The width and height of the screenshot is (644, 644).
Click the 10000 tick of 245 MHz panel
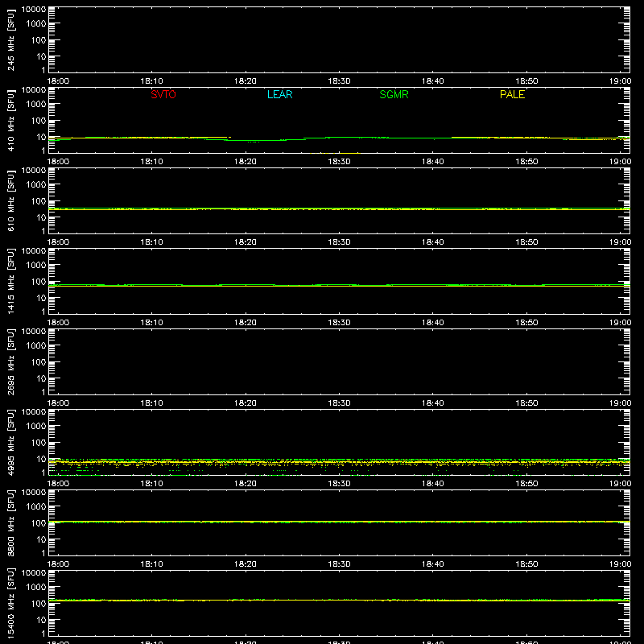click(34, 10)
